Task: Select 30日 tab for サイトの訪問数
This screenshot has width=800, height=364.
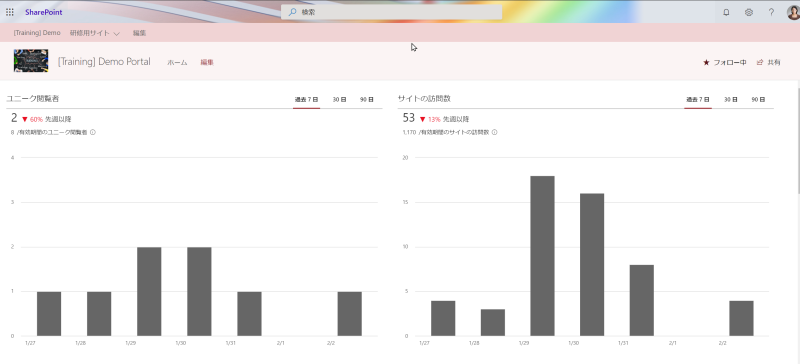Action: tap(731, 100)
